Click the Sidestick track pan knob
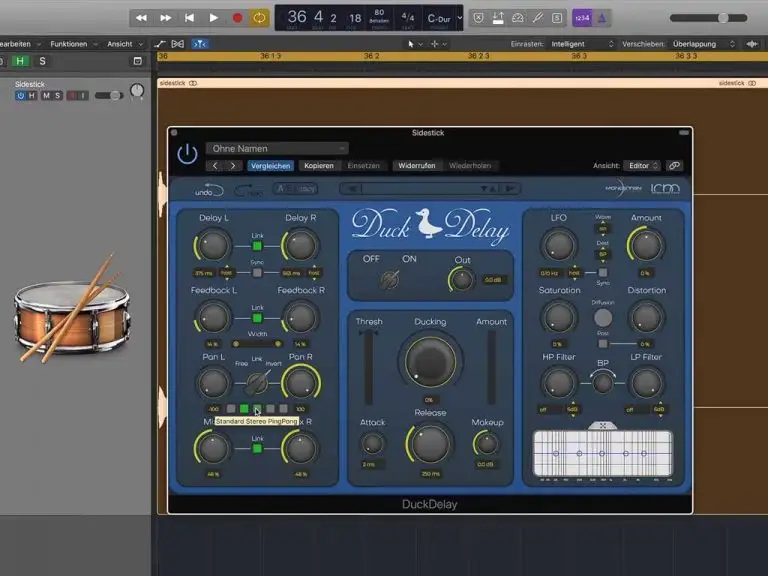 137,91
